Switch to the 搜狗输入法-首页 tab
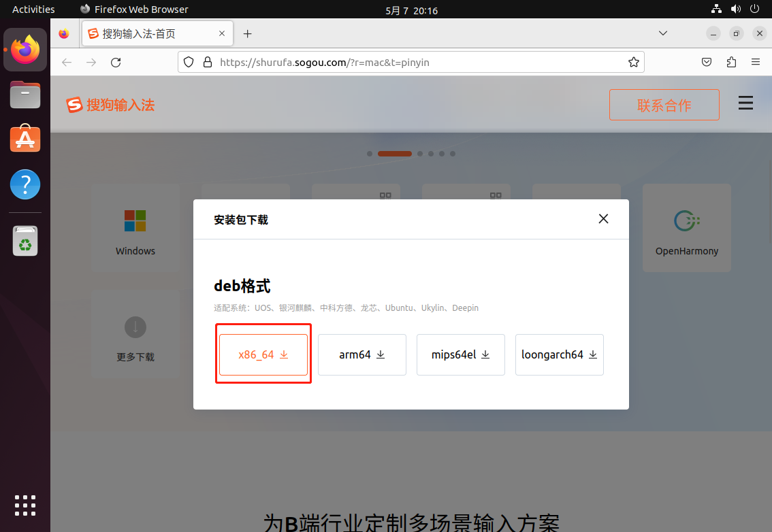Screen dimensions: 772x532 (157, 33)
